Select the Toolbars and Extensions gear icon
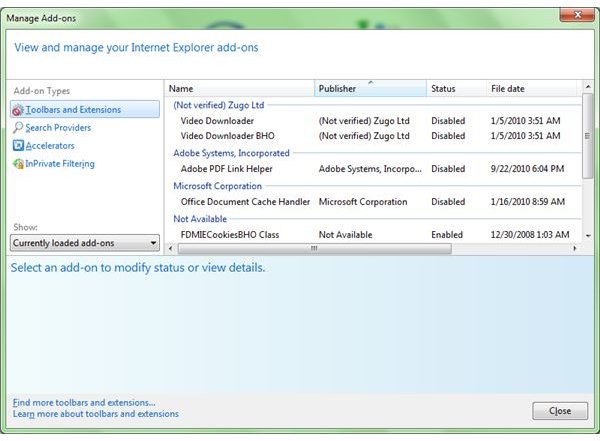Image resolution: width=600 pixels, height=441 pixels. click(x=18, y=110)
